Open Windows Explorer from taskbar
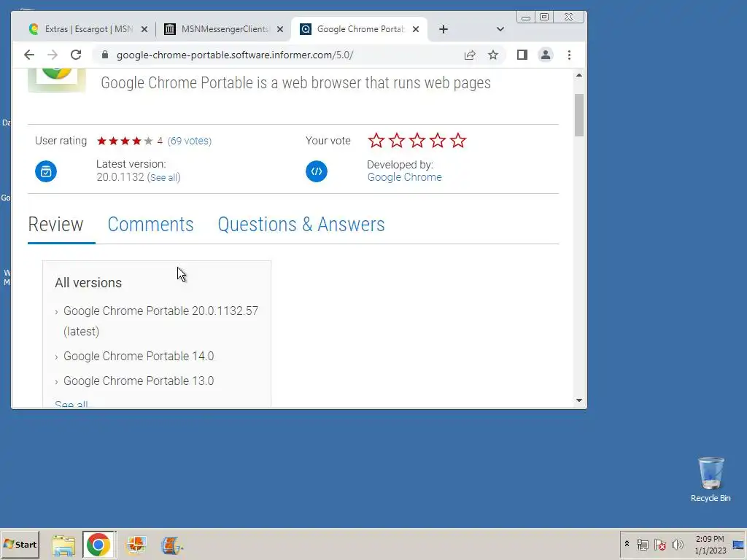Image resolution: width=747 pixels, height=560 pixels. [x=63, y=545]
